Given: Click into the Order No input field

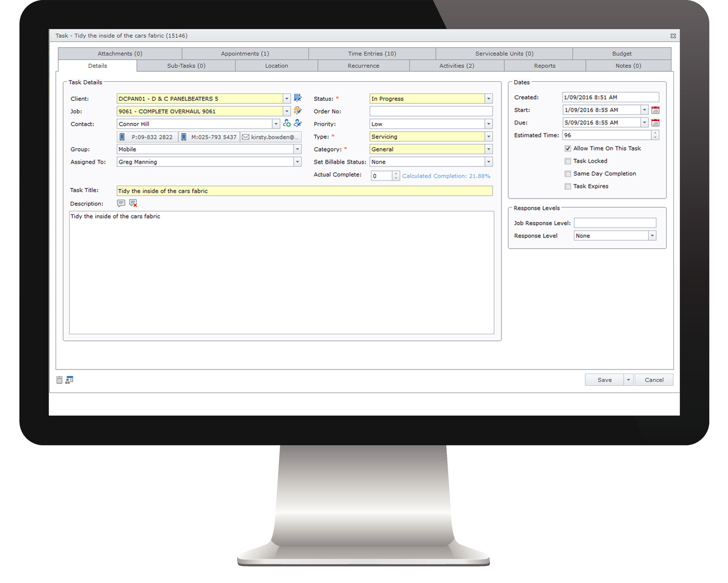Looking at the screenshot, I should [x=431, y=111].
